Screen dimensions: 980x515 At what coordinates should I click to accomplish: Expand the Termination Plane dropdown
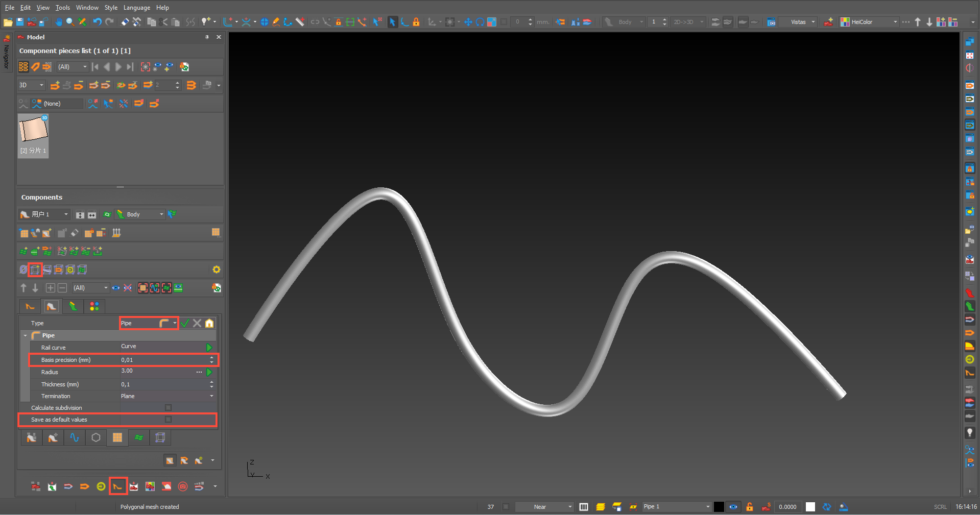pyautogui.click(x=211, y=396)
